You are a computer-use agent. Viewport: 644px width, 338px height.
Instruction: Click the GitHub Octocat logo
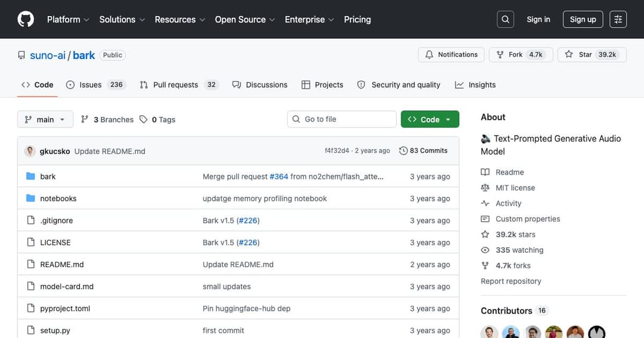[x=26, y=19]
